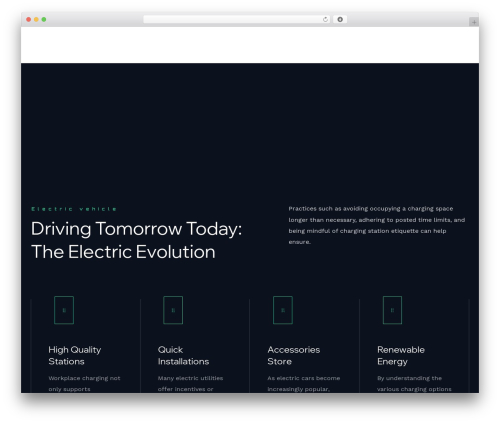The width and height of the screenshot is (500, 423).
Task: Click the round extension icon beside the address bar
Action: pos(340,20)
